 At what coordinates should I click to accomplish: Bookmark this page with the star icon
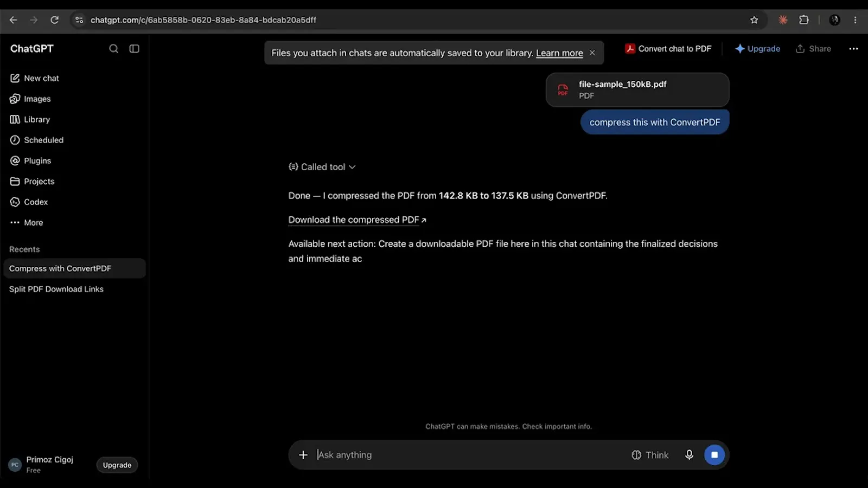click(x=754, y=20)
